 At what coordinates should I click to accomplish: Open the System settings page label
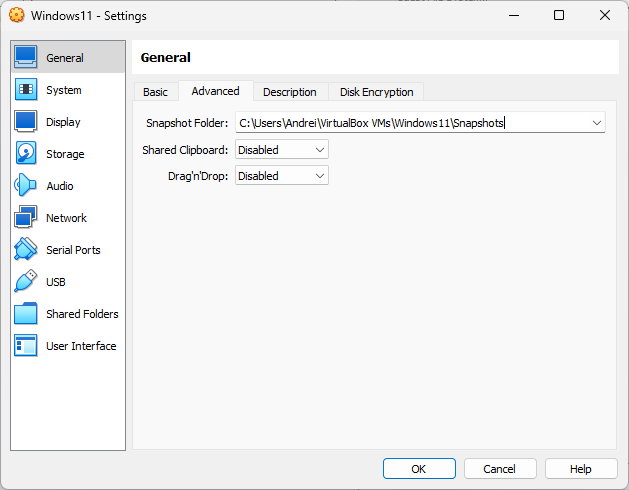click(x=64, y=90)
